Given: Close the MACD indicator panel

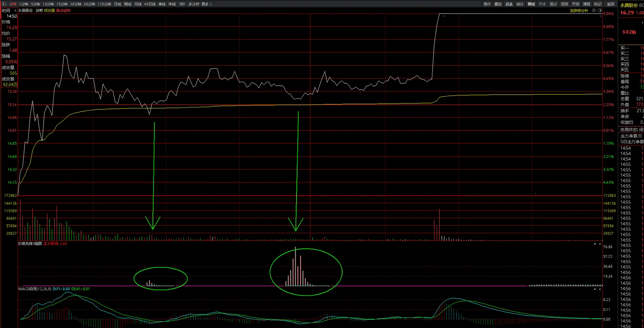Looking at the screenshot, I should click(600, 289).
